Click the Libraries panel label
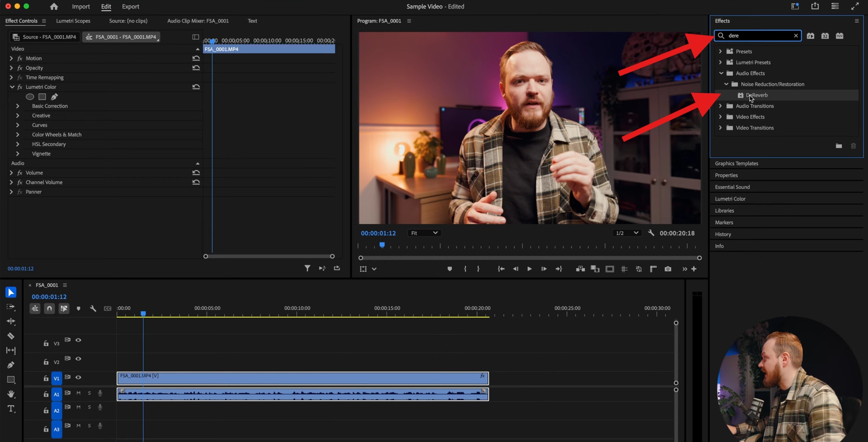The image size is (868, 442). pos(724,211)
